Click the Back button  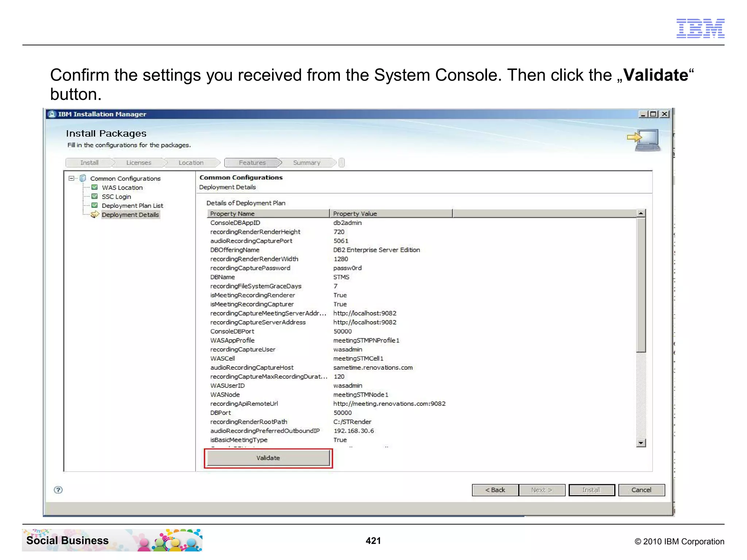[x=495, y=490]
